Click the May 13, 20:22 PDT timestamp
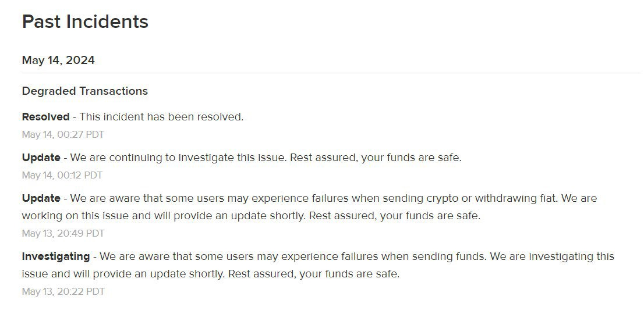The image size is (644, 314). 63,292
